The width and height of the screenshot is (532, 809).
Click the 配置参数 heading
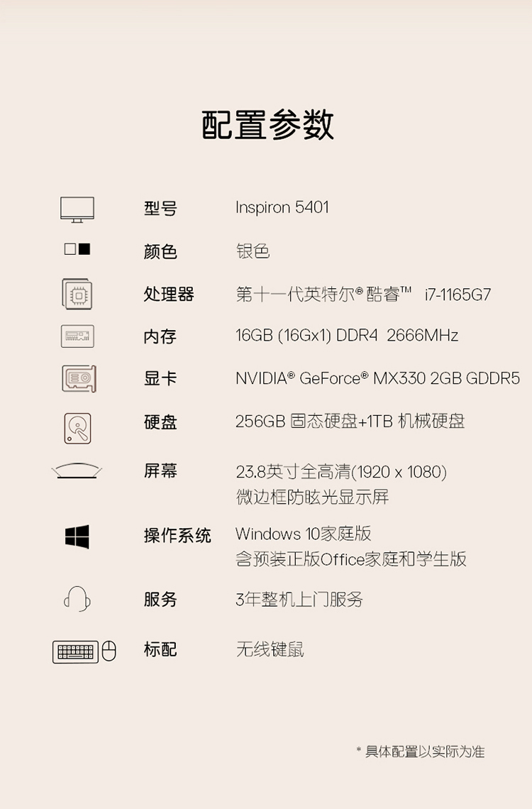pos(267,125)
